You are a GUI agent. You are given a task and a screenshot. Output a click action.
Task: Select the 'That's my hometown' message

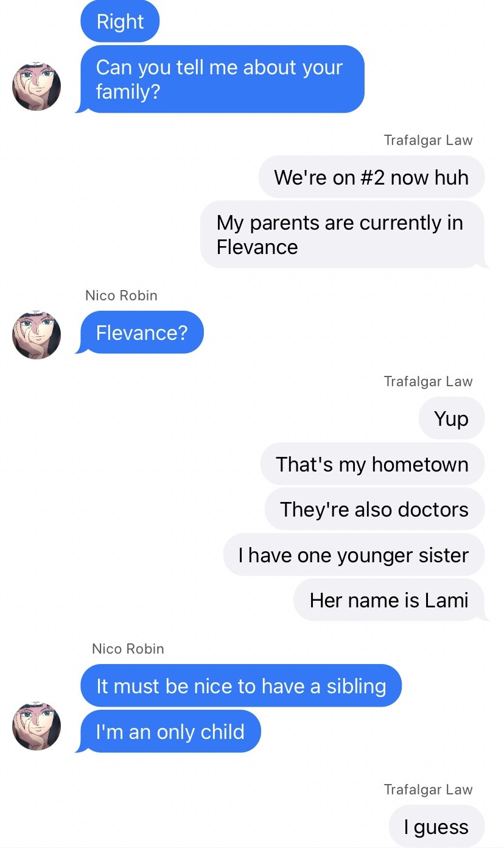(373, 464)
